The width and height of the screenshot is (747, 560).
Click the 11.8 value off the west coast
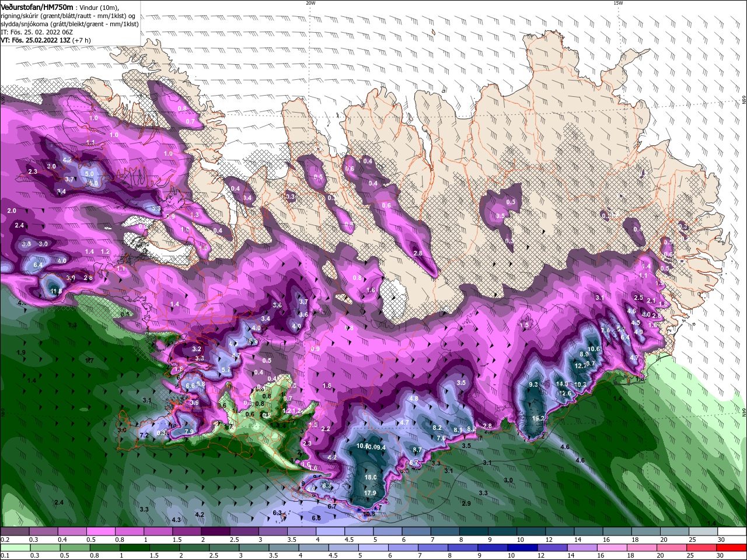[x=57, y=291]
